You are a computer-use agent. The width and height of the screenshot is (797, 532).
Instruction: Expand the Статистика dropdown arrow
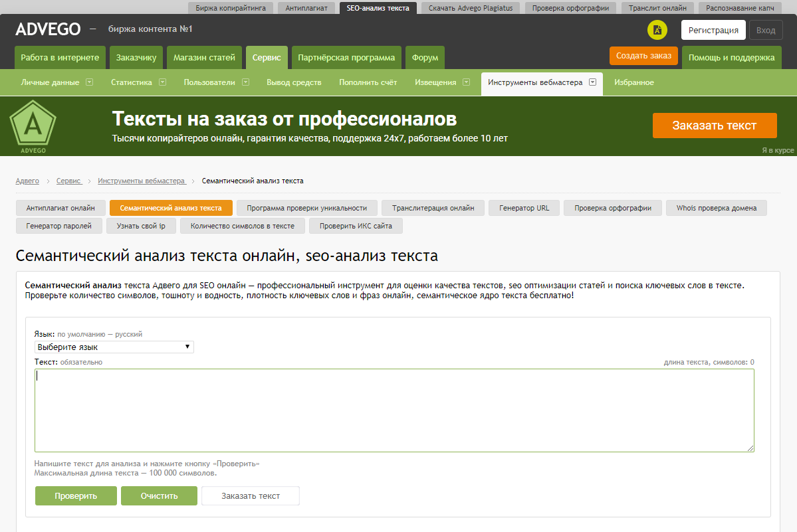(163, 82)
